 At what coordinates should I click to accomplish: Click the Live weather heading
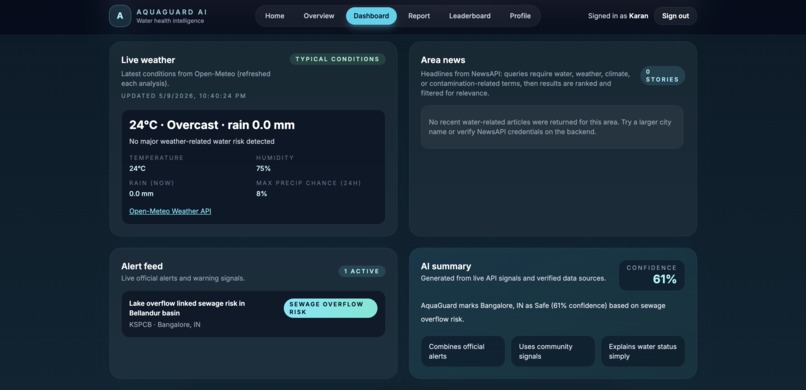pos(148,60)
